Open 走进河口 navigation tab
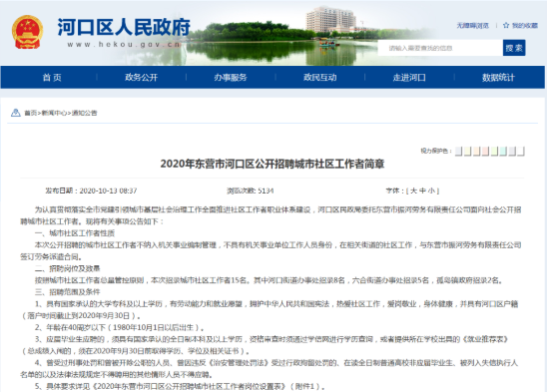This screenshot has width=547, height=392. (409, 78)
